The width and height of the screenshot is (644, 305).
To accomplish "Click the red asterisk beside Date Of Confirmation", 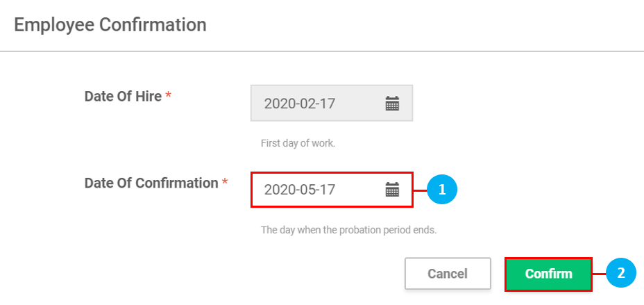I will click(x=225, y=184).
